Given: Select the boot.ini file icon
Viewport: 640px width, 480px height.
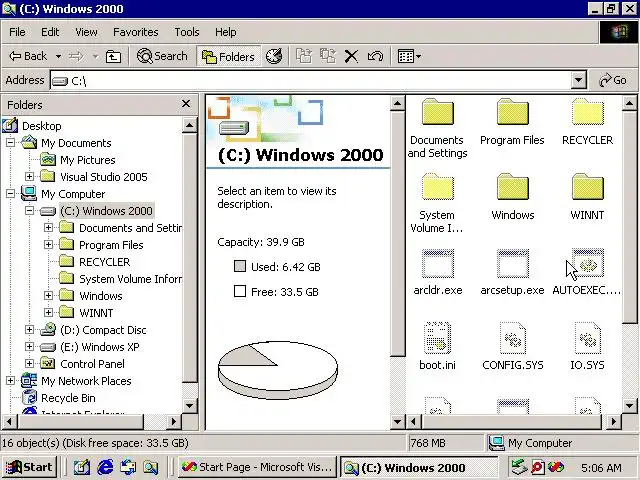Looking at the screenshot, I should coord(438,338).
